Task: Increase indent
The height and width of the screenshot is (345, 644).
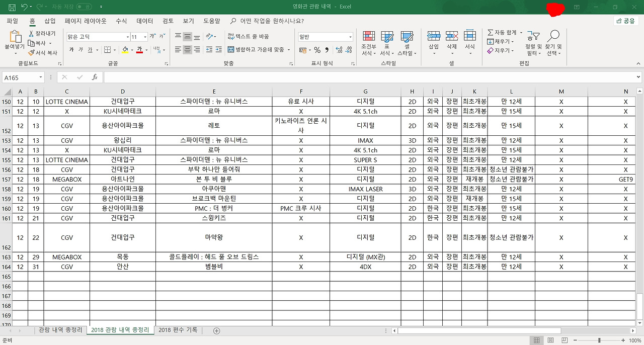Action: coord(219,50)
